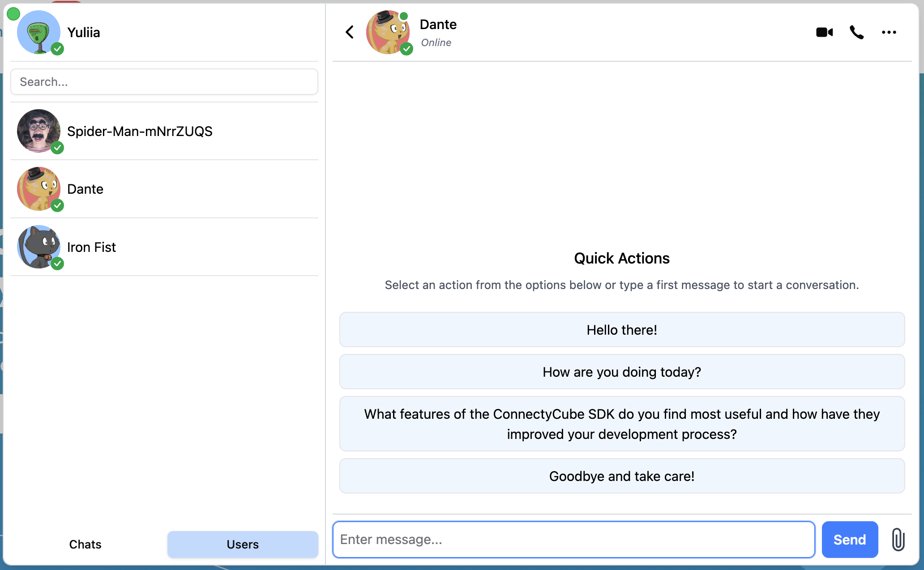Choose "Goodbye and take care!" quick action
The height and width of the screenshot is (570, 924).
pos(622,476)
